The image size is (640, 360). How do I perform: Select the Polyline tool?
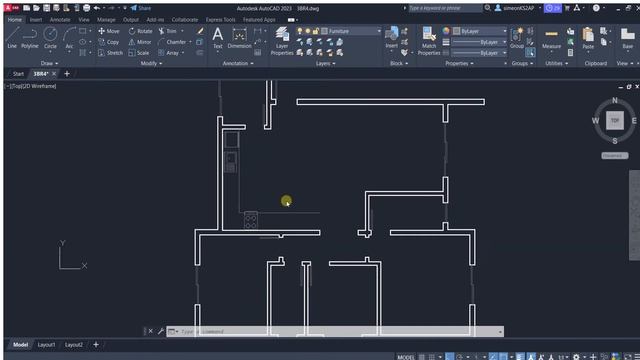point(29,38)
